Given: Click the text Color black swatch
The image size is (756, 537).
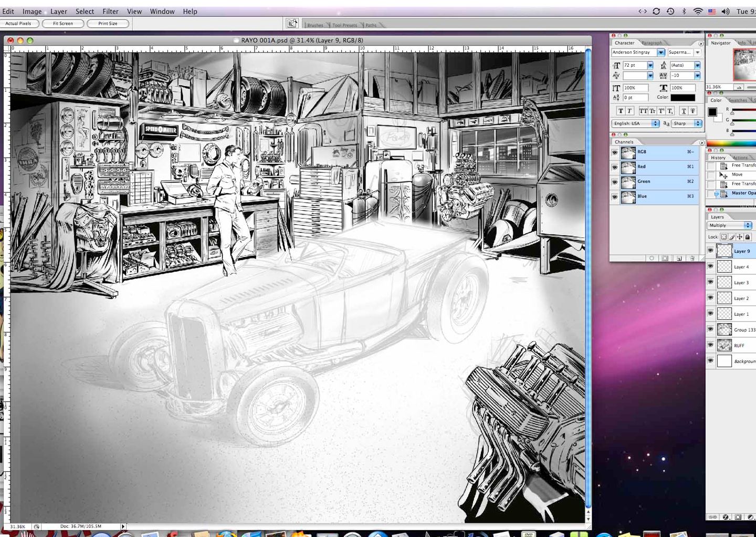Looking at the screenshot, I should click(x=682, y=98).
